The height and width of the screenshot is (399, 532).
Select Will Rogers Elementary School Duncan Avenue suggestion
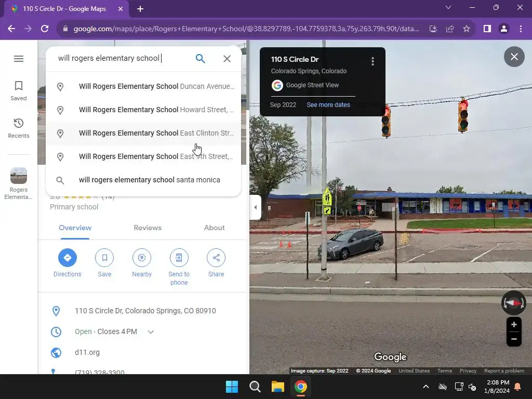point(143,87)
